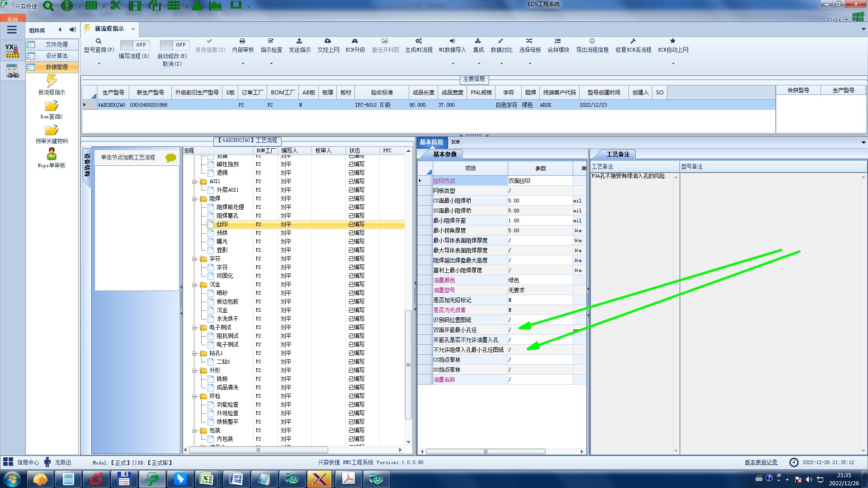
Task: Click the 导出流程信息 smiley icon
Action: (x=592, y=41)
